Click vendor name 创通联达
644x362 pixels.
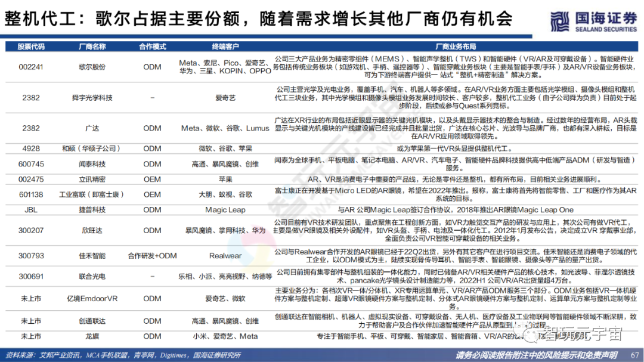point(92,321)
